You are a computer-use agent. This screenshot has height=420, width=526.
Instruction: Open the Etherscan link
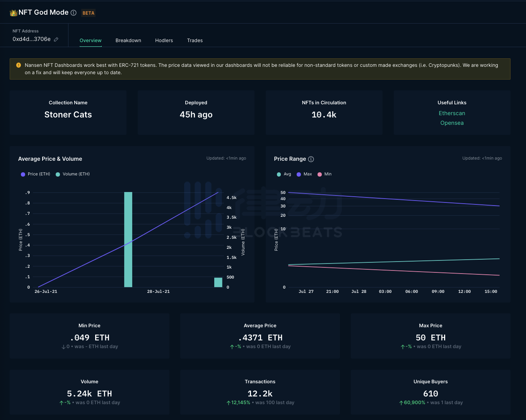(x=452, y=113)
